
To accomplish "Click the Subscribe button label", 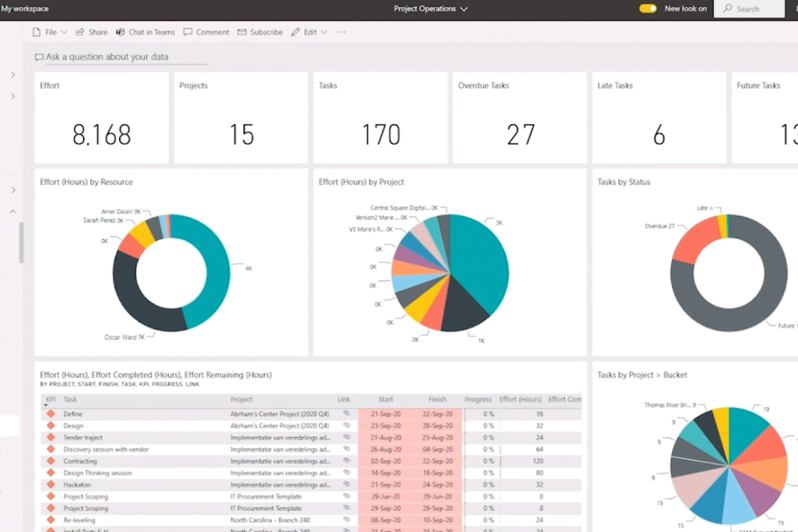I will [x=266, y=32].
